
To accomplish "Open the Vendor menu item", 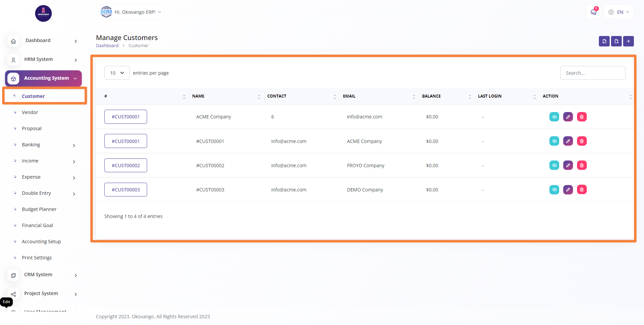I will 30,112.
